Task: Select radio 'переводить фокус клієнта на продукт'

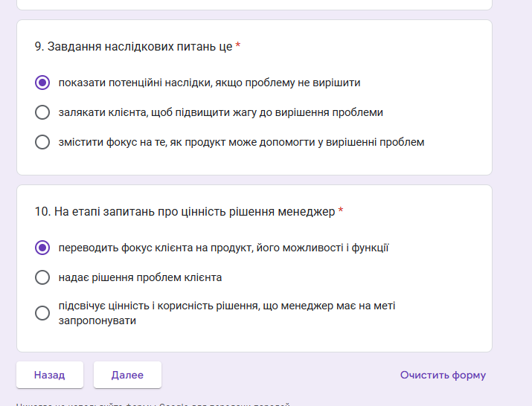Action: [x=42, y=248]
